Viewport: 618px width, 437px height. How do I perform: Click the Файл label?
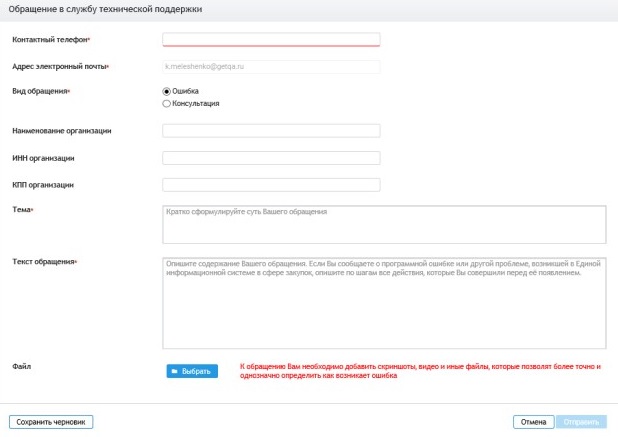pyautogui.click(x=22, y=367)
